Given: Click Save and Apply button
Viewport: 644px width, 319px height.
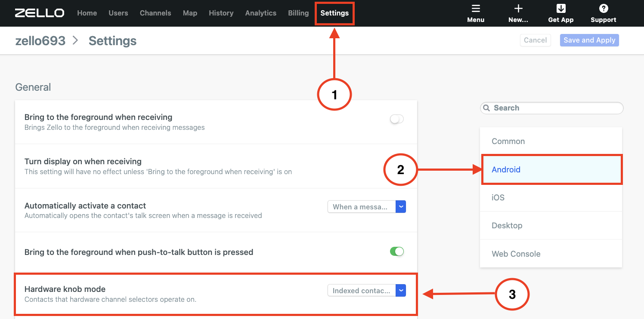Looking at the screenshot, I should (589, 40).
